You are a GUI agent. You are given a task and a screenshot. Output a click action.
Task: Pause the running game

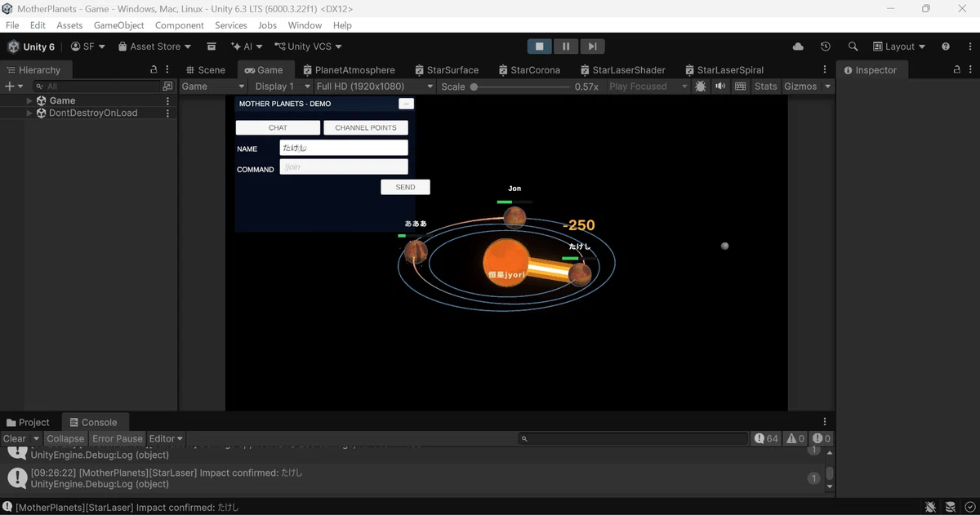point(565,47)
